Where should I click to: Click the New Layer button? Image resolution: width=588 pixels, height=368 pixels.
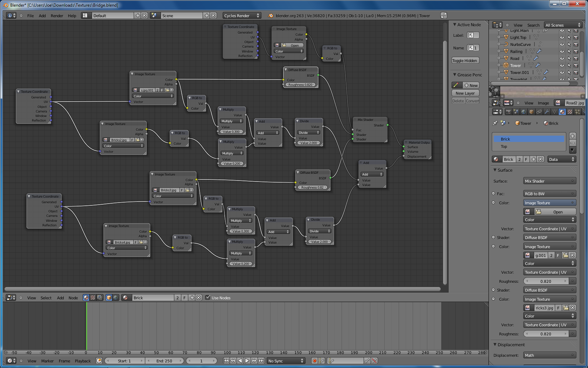pyautogui.click(x=465, y=93)
